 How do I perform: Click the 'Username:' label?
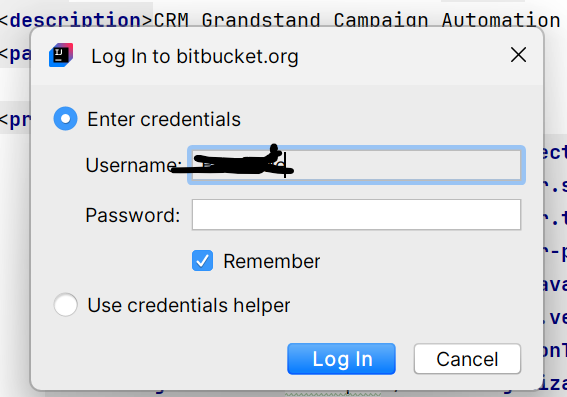(133, 165)
